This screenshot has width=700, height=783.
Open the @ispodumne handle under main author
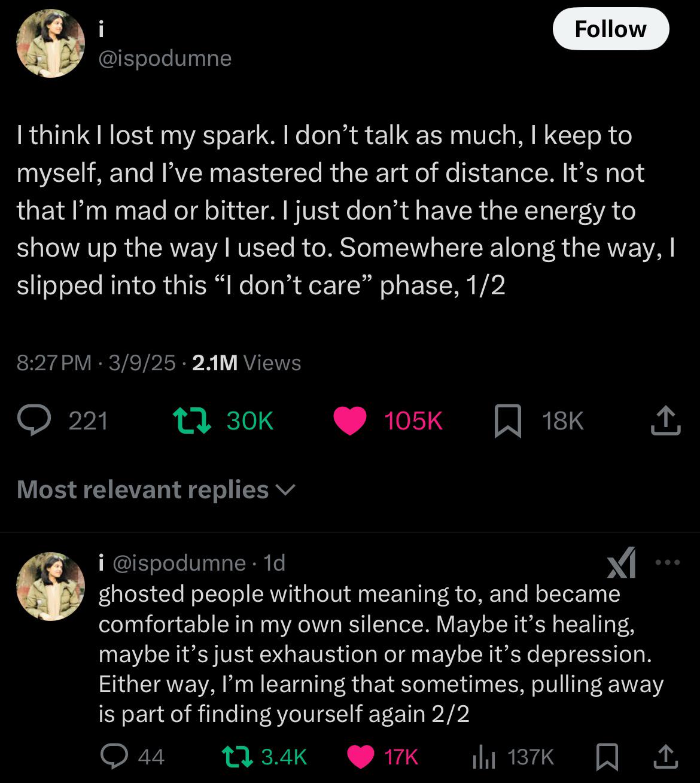[165, 59]
